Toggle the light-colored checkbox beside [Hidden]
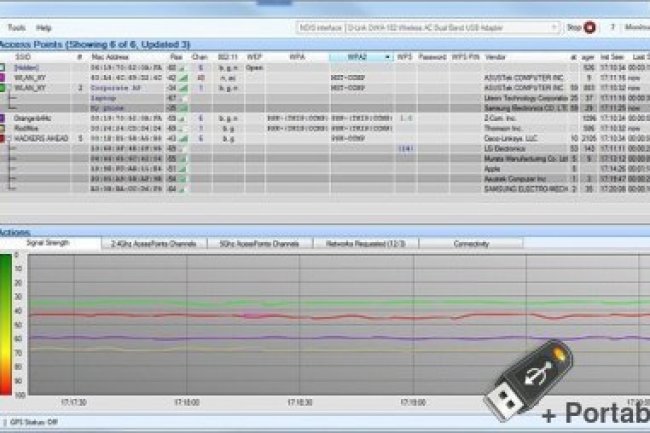The height and width of the screenshot is (433, 650). click(2, 67)
